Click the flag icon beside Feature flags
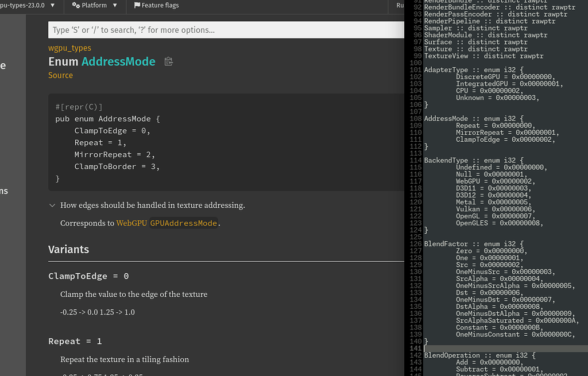The image size is (588, 376). pos(136,5)
